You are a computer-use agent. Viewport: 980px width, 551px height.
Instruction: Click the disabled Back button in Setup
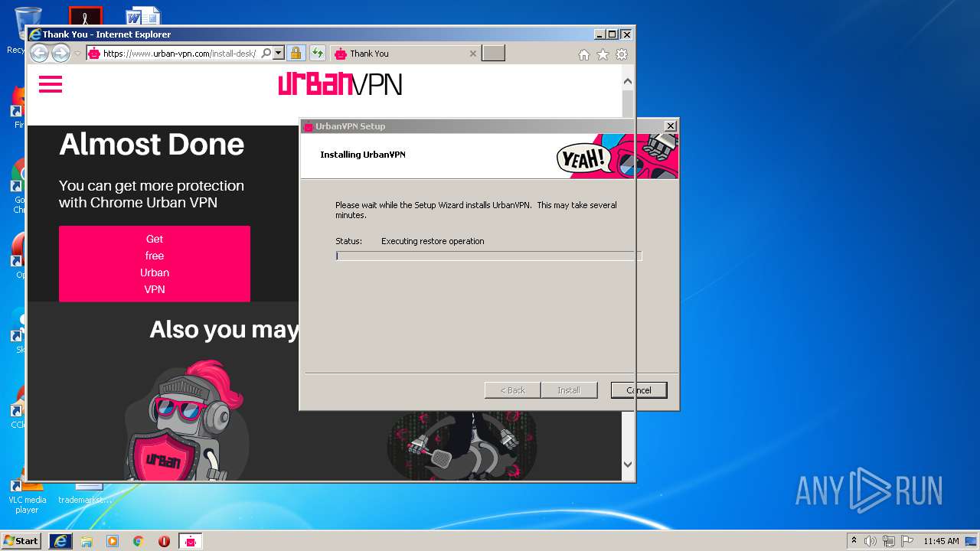513,390
